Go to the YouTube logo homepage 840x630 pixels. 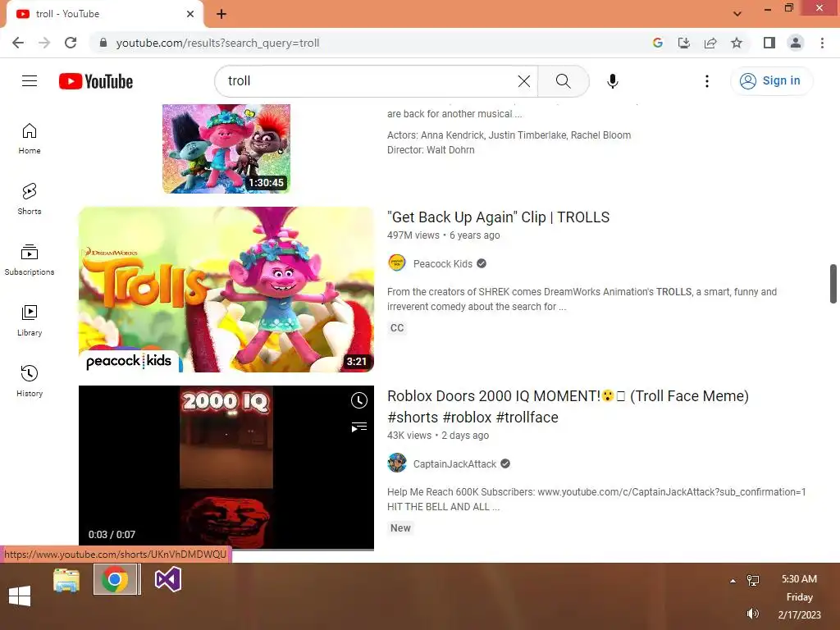pos(96,81)
